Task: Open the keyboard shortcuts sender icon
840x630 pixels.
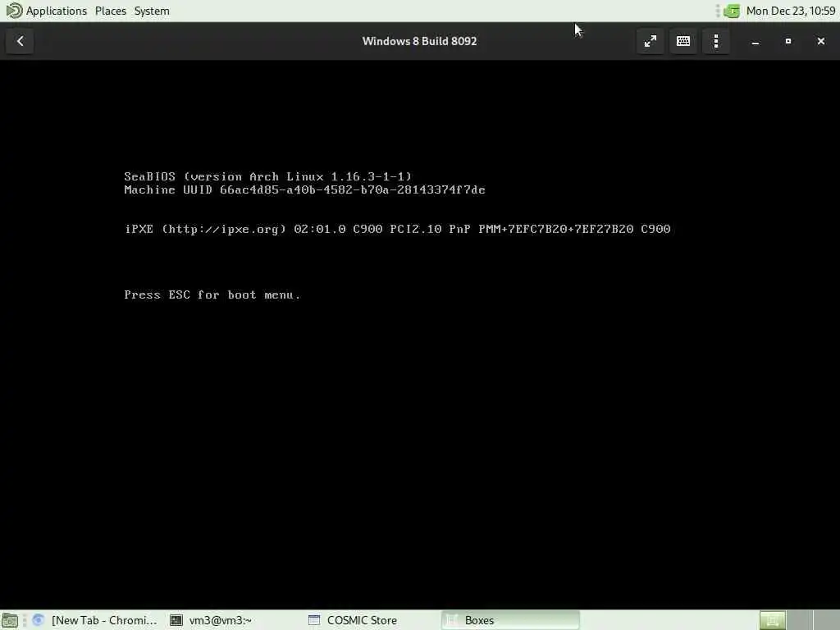Action: point(683,41)
